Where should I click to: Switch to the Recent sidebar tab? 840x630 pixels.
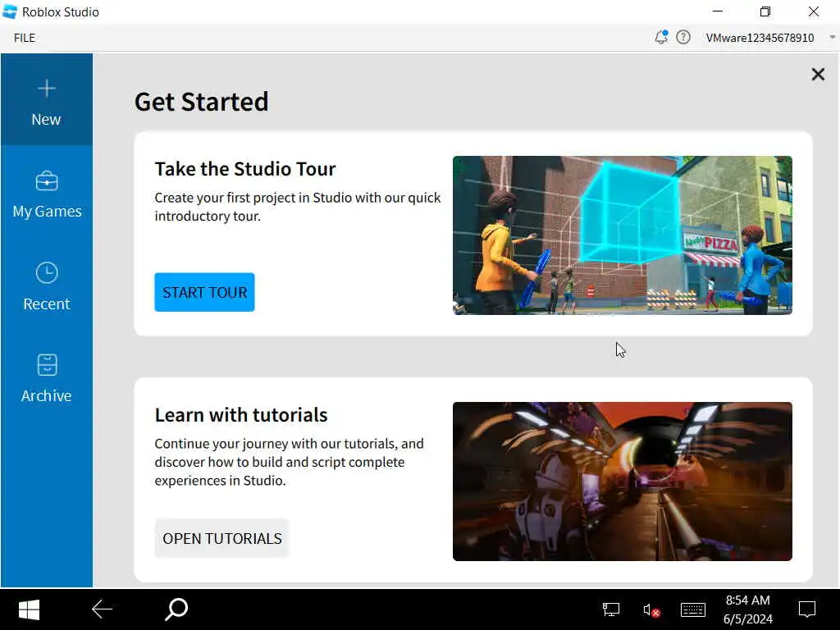[x=47, y=285]
